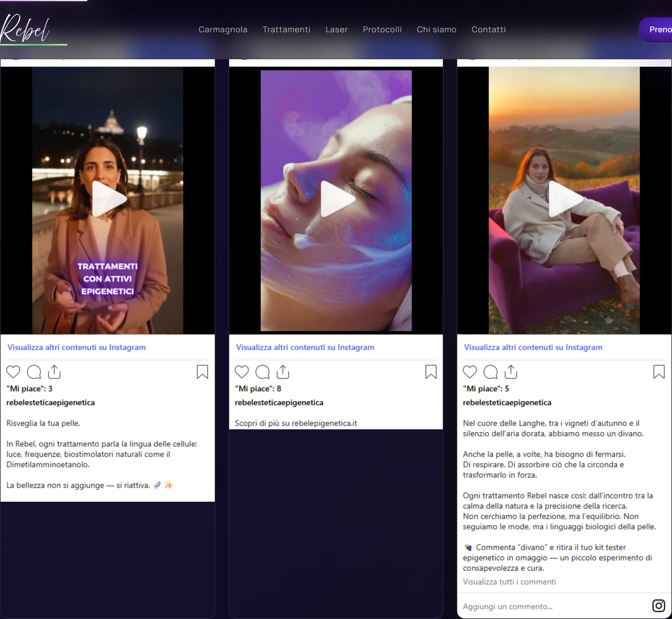Open comments on the "Risveglia la tua pelle" post
The width and height of the screenshot is (672, 619).
coord(34,372)
